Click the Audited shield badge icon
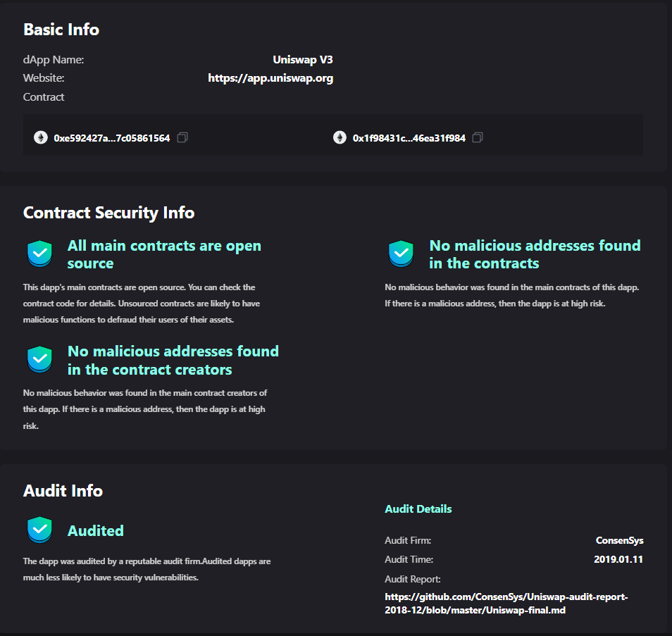This screenshot has width=672, height=636. click(39, 530)
